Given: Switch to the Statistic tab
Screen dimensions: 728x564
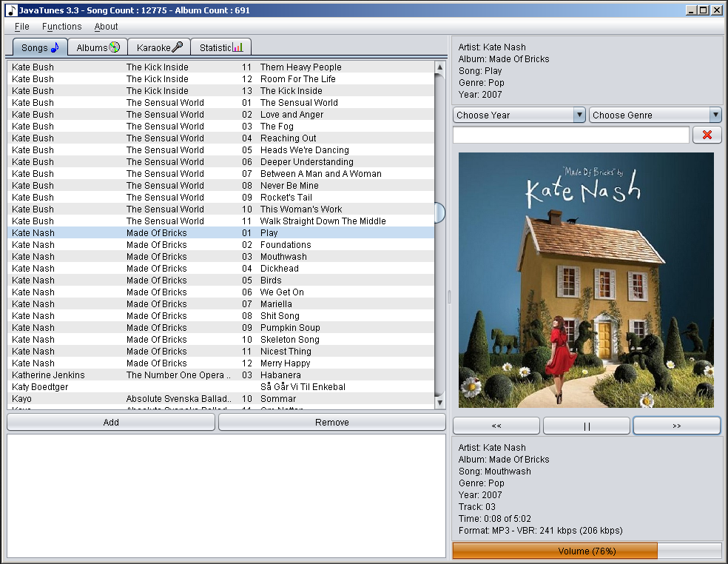Looking at the screenshot, I should click(x=221, y=47).
